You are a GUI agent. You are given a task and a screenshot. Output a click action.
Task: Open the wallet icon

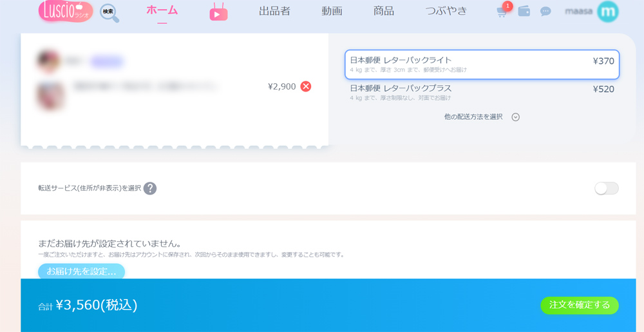[524, 11]
